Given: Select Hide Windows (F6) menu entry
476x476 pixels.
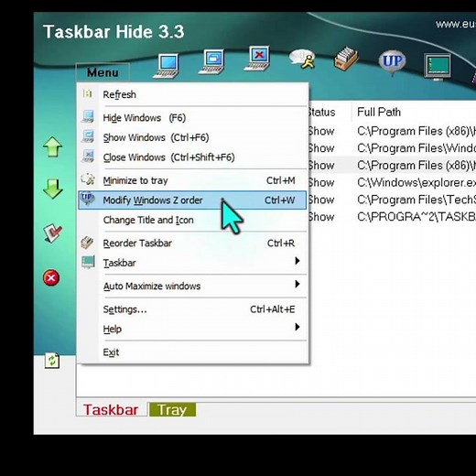Looking at the screenshot, I should pyautogui.click(x=193, y=118).
